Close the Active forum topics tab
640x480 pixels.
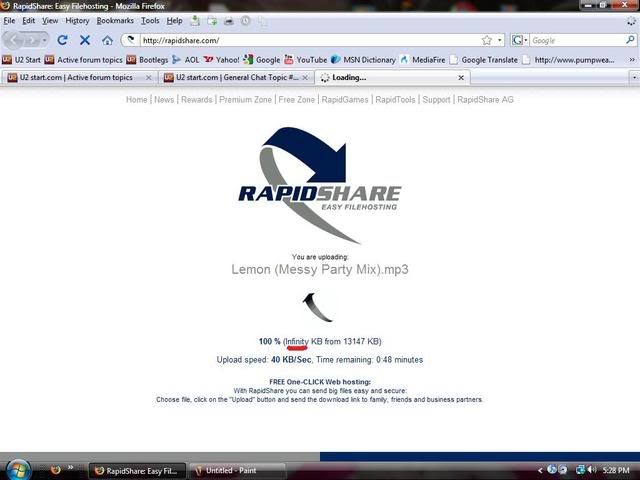pyautogui.click(x=149, y=78)
